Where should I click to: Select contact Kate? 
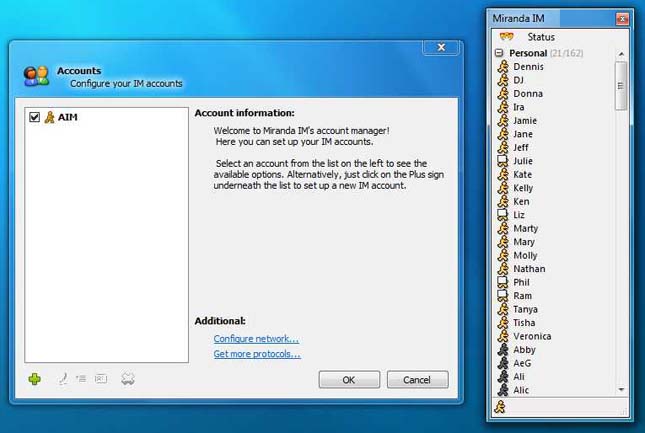(x=522, y=174)
